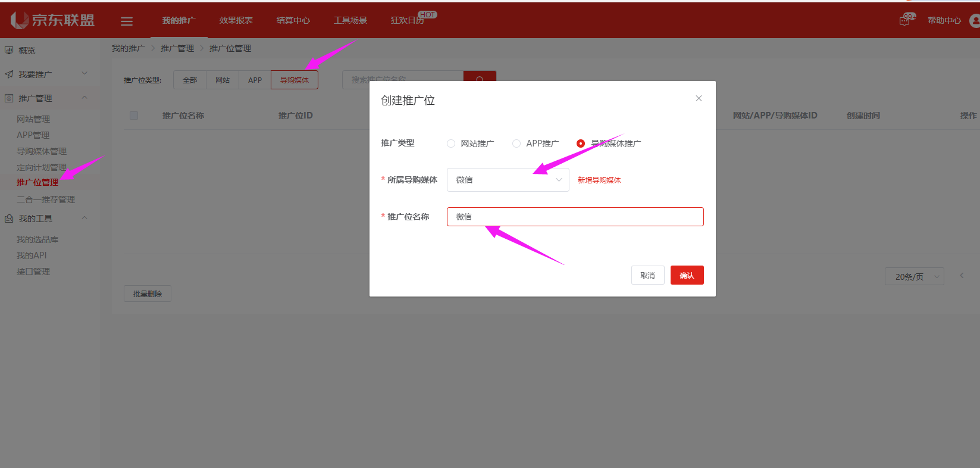Click 创建时间 column header
Screen dimensions: 980x468
[863, 116]
